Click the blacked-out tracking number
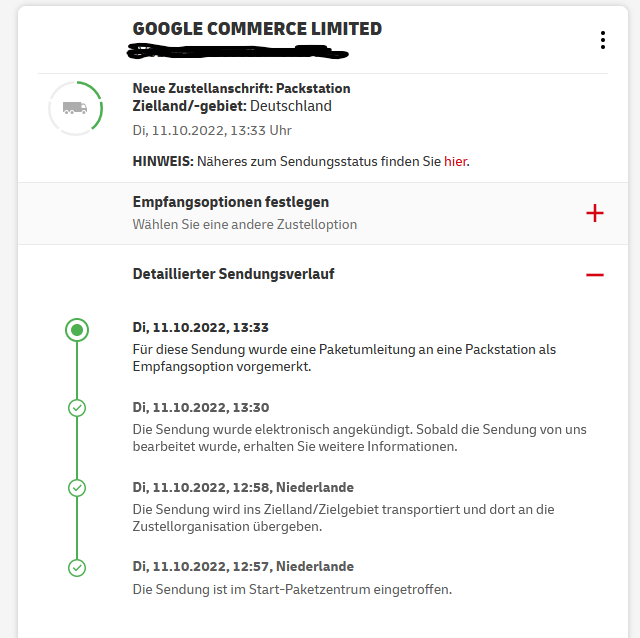 coord(240,50)
